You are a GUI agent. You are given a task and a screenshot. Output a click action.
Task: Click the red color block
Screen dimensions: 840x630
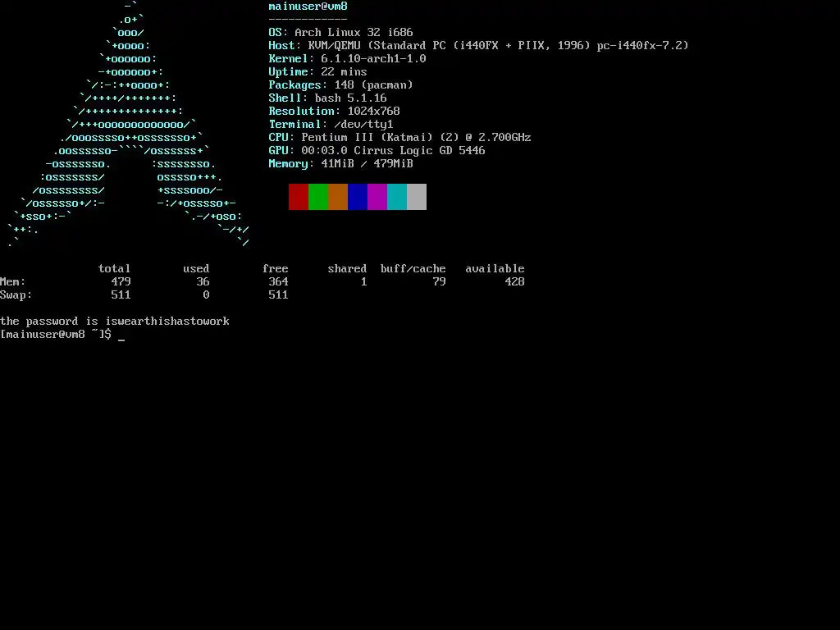[x=299, y=197]
